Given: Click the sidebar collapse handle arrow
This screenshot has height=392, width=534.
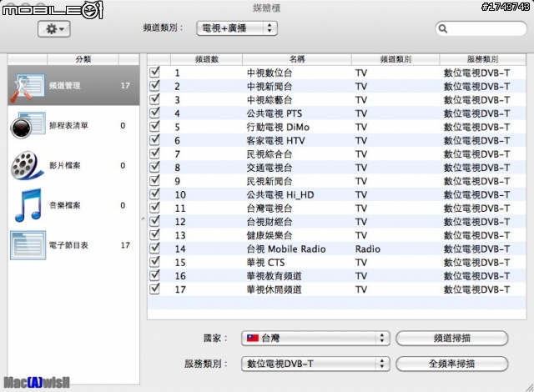Looking at the screenshot, I should pyautogui.click(x=144, y=219).
